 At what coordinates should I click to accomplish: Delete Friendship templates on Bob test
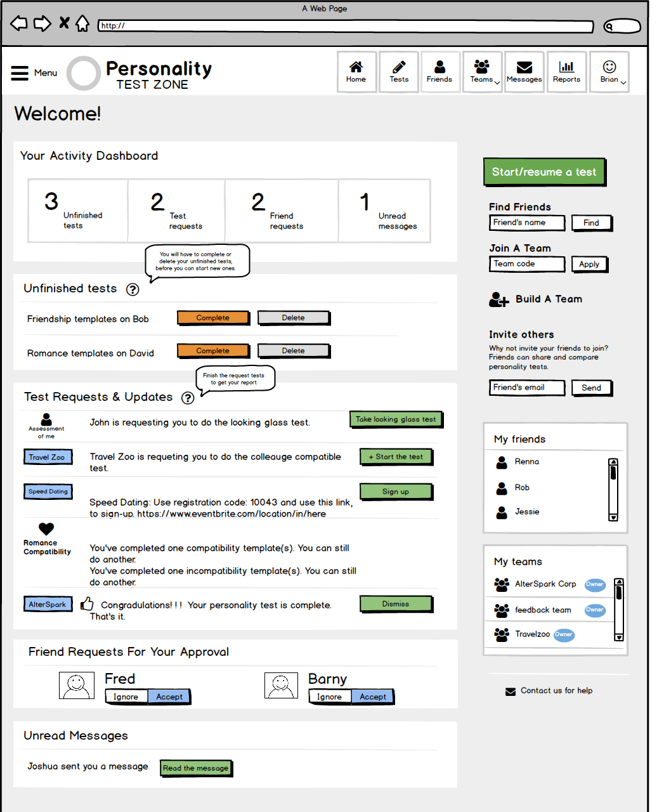294,318
